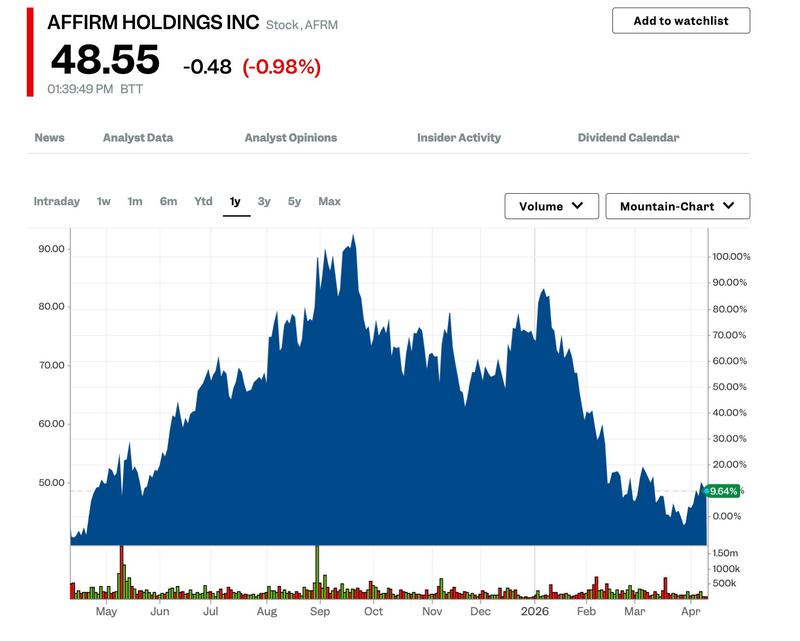Click the Add to watchlist button
The image size is (800, 641).
pyautogui.click(x=681, y=21)
